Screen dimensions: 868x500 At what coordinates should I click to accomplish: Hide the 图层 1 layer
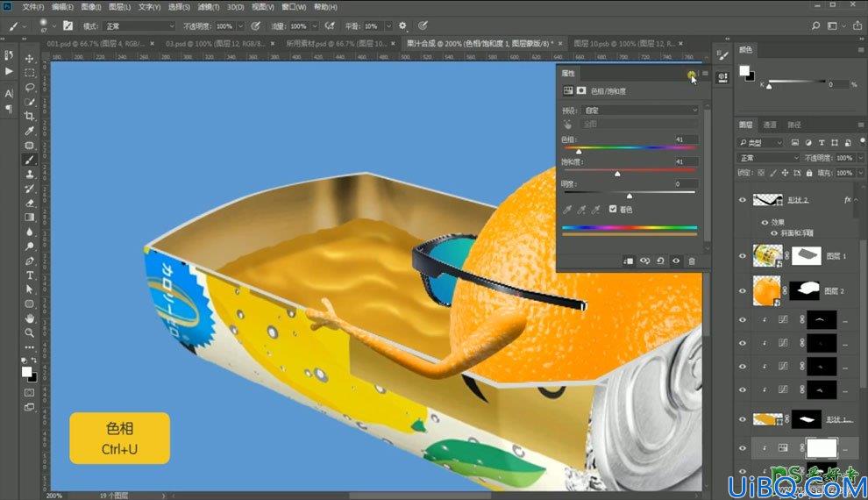743,256
